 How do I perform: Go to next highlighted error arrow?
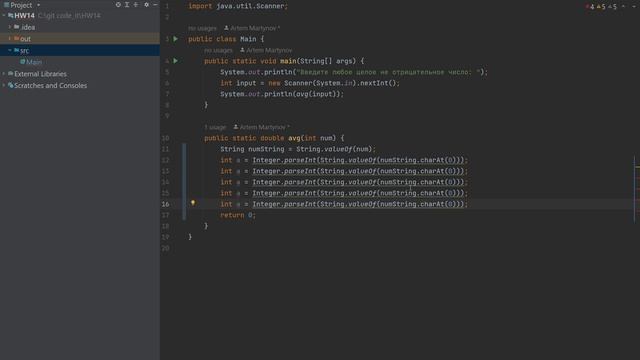(634, 7)
